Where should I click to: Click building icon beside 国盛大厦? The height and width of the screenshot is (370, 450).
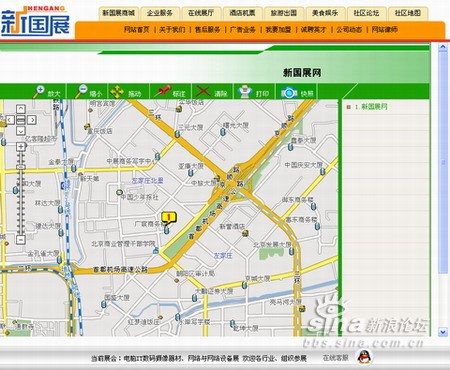point(104,304)
